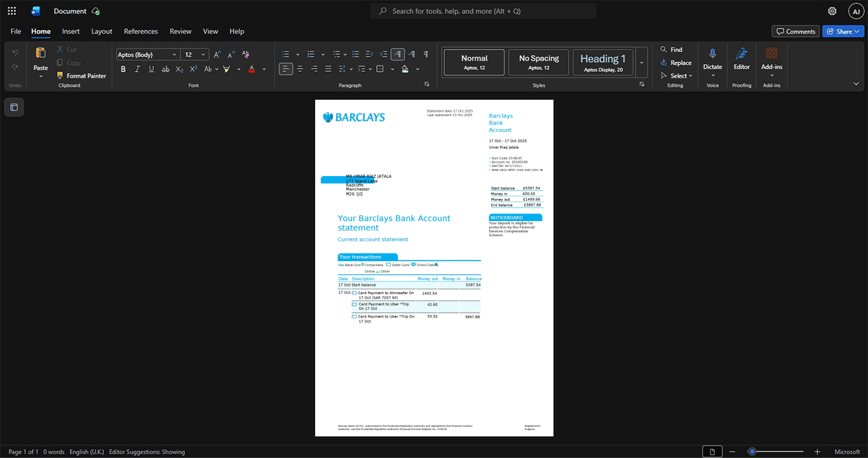Screen dimensions: 868x458
Task: Click the Paste clipboard icon
Action: coord(41,53)
